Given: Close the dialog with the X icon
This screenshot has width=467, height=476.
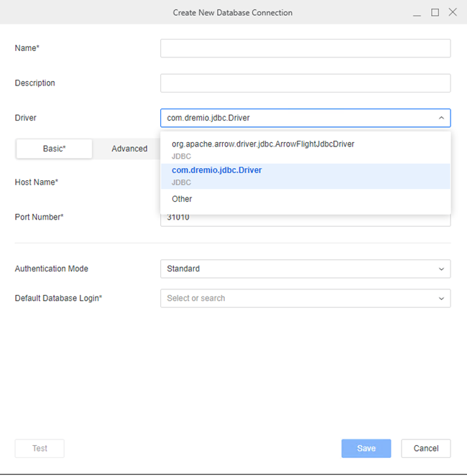Looking at the screenshot, I should (x=452, y=12).
